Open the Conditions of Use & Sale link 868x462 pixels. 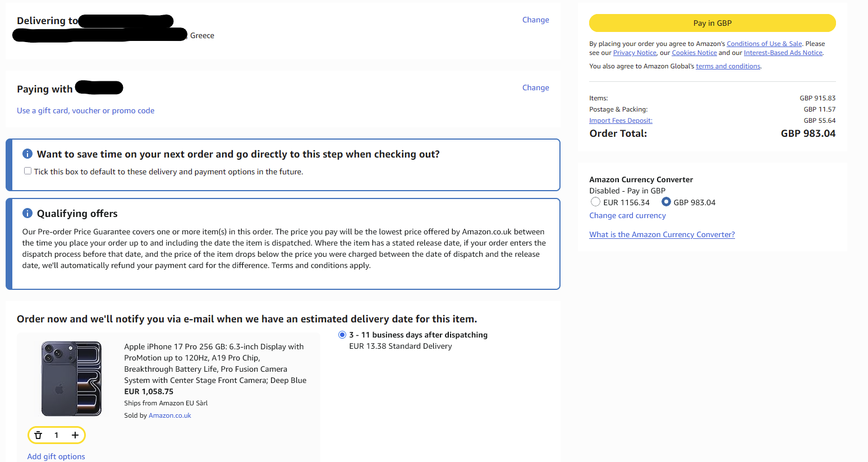coord(764,44)
